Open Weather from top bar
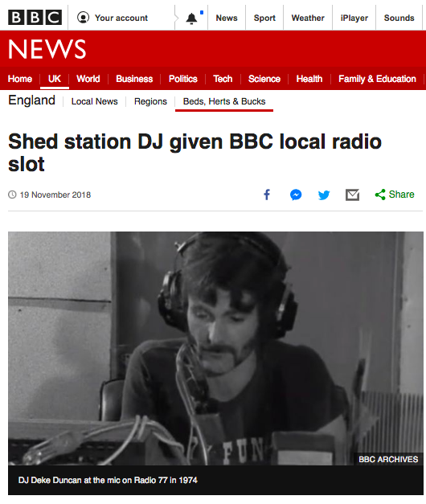Viewport: 426px width, 504px height. [308, 18]
